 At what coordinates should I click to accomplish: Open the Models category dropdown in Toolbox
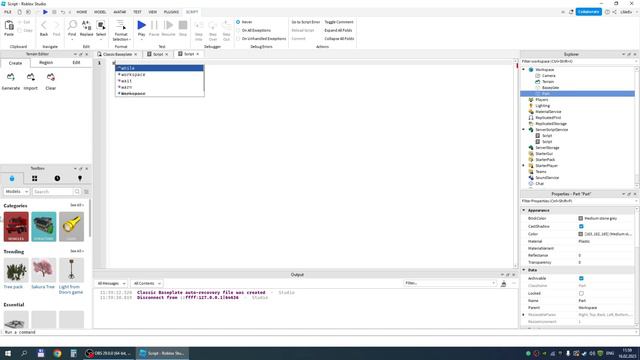click(16, 191)
